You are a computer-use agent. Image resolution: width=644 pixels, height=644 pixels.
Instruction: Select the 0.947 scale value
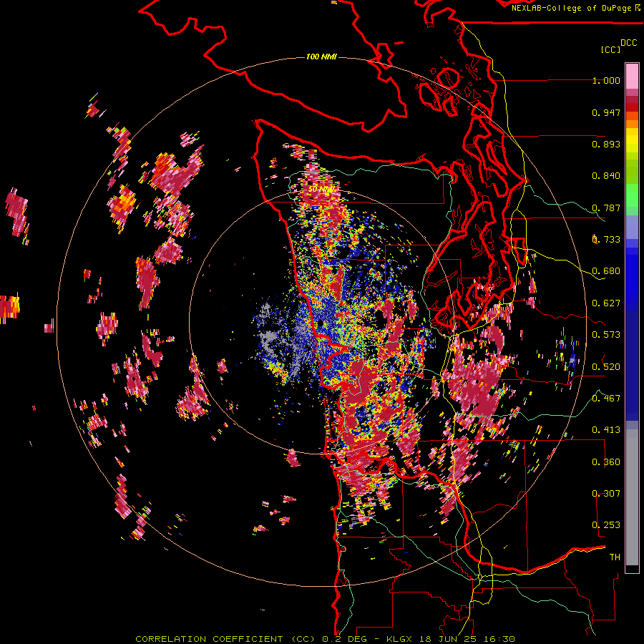pyautogui.click(x=606, y=112)
